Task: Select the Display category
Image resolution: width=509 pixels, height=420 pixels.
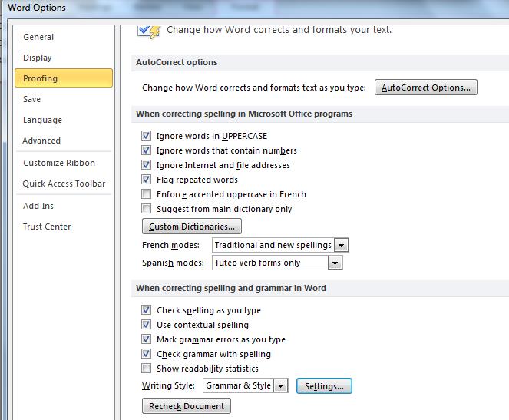Action: tap(38, 58)
